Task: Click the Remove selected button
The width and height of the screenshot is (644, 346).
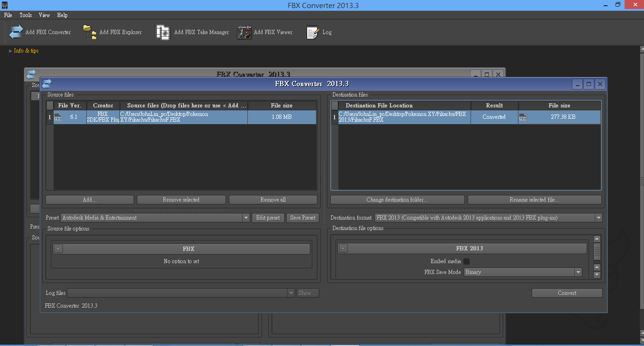Action: pos(181,200)
